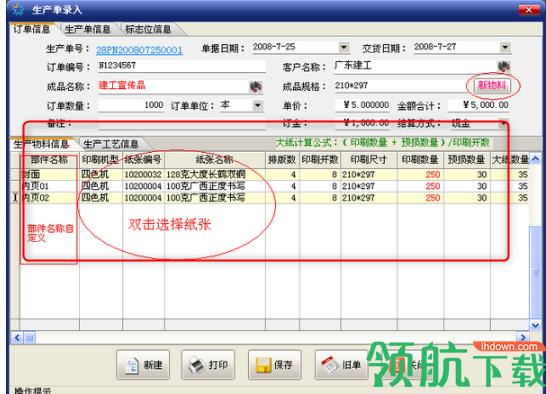The image size is (546, 394).
Task: Open the 交货日期 date dropdown
Action: [x=505, y=47]
